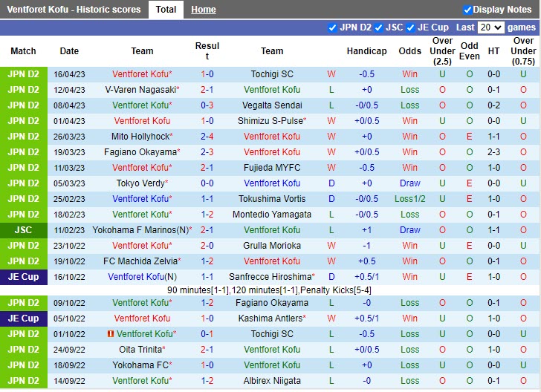The image size is (541, 392).
Task: Select the date 25/02/23
Action: [x=69, y=199]
